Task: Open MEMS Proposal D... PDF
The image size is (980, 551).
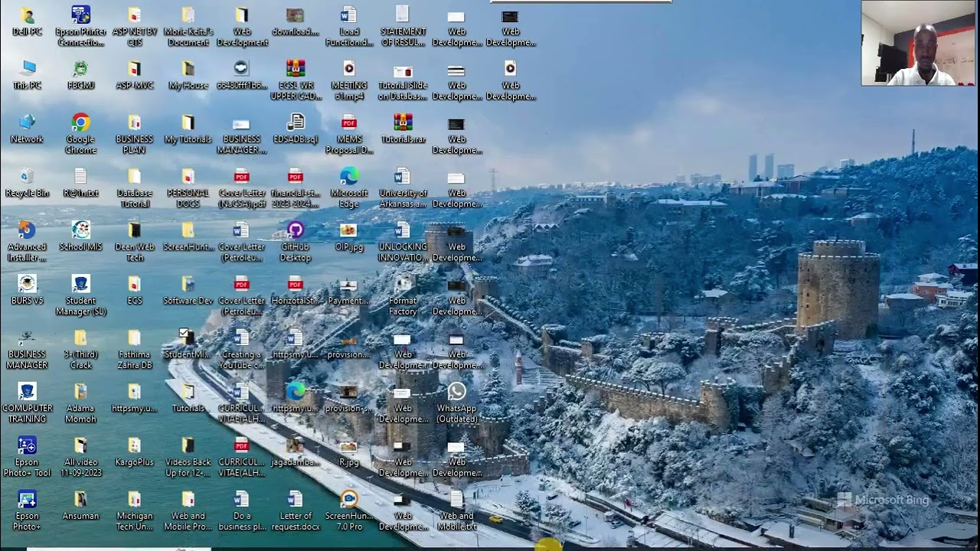Action: [349, 134]
